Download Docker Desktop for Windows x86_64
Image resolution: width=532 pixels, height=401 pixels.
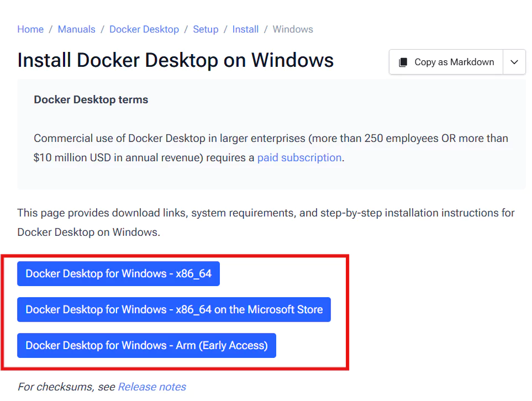[x=118, y=273]
